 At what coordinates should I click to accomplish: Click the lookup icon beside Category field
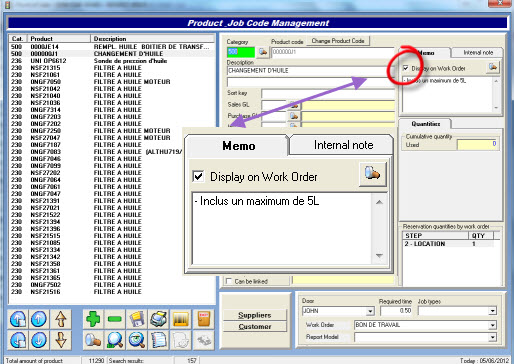(x=263, y=52)
